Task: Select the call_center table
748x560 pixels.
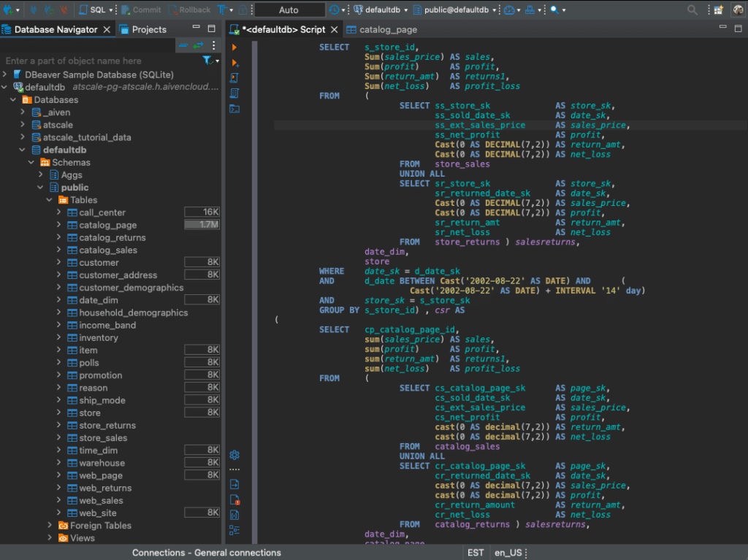Action: [x=102, y=212]
